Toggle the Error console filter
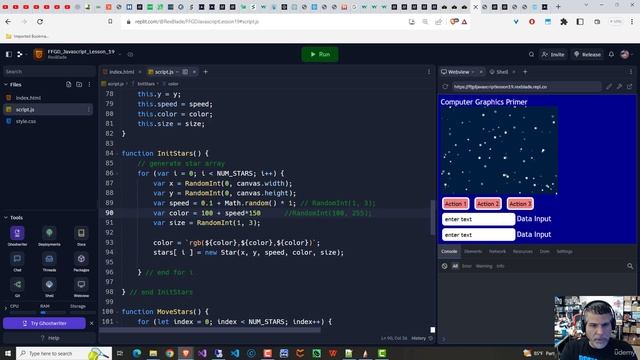This screenshot has width=640, height=360. (x=466, y=266)
